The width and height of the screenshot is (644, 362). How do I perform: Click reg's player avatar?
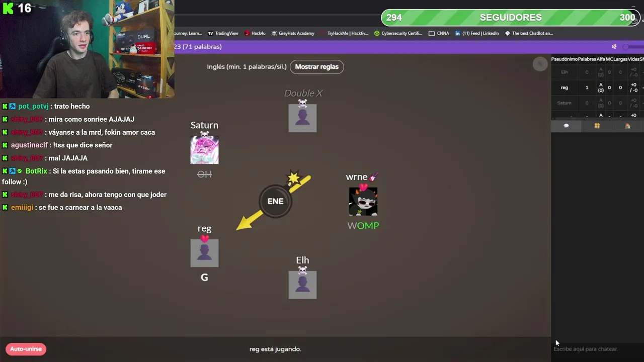[204, 253]
